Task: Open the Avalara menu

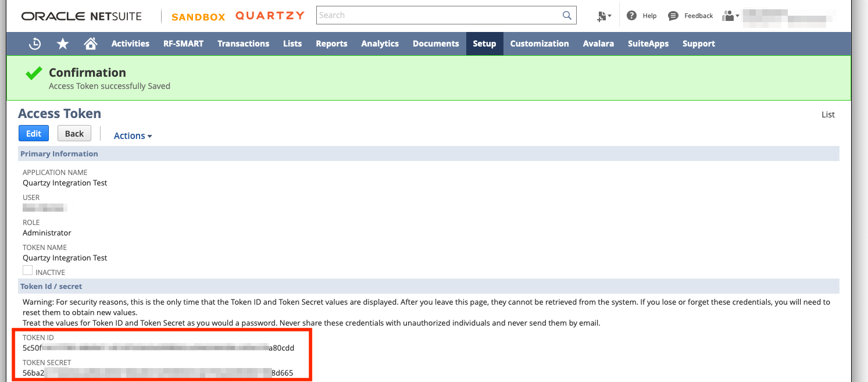Action: click(x=598, y=44)
